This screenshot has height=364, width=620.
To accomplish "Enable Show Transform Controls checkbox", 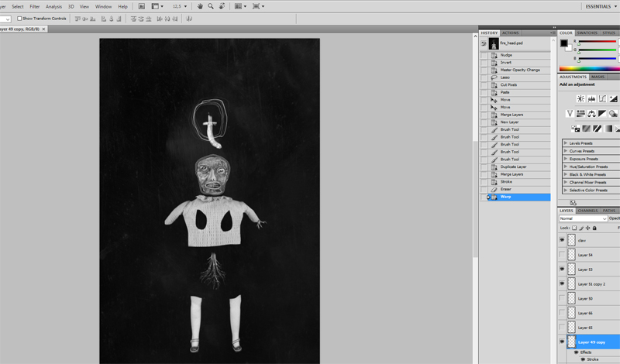I will pos(19,19).
